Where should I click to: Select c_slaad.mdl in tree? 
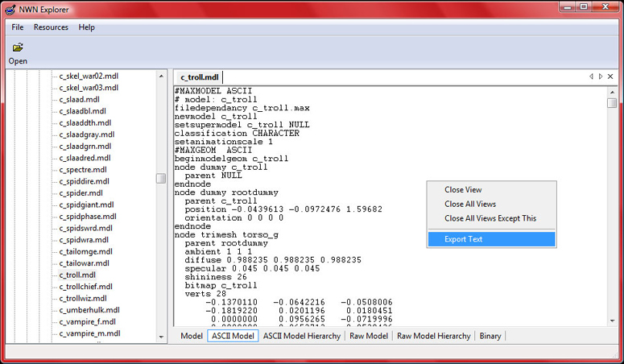pos(79,99)
